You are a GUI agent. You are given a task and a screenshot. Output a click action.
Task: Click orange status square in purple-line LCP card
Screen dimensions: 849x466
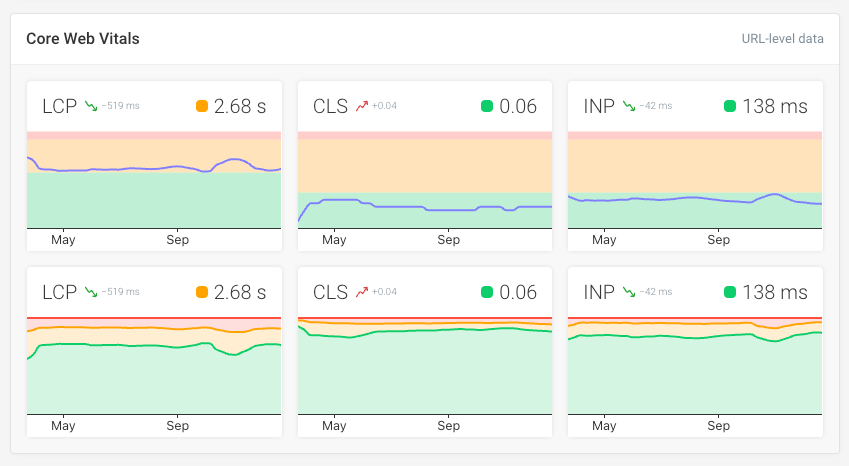tap(202, 106)
